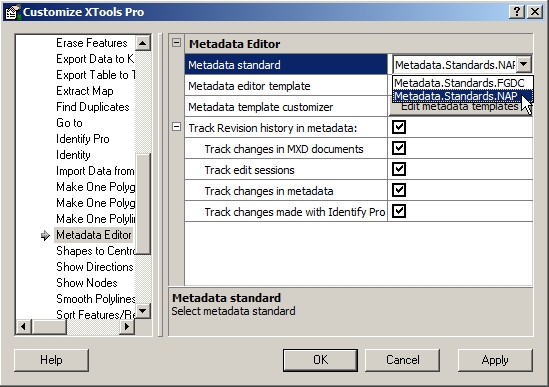This screenshot has width=549, height=387.
Task: Disable Track changes made with Identify Pro
Action: click(399, 211)
